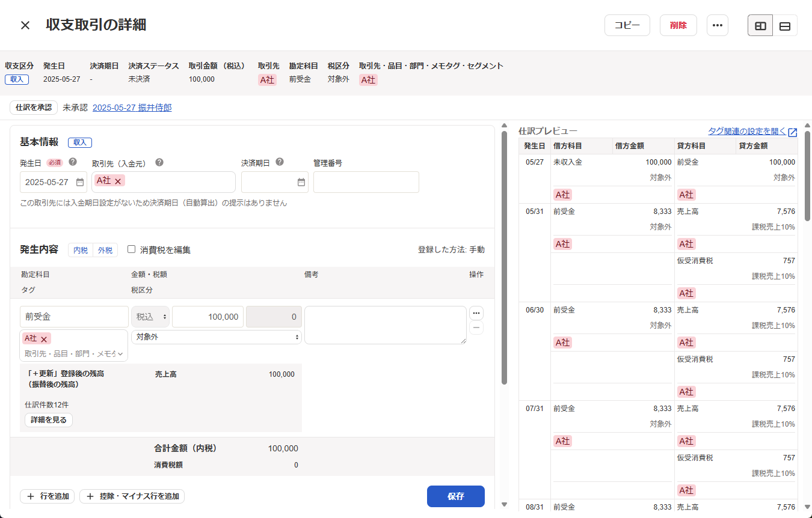
Task: Expand the 取引先・品目・部門・メモタグ selector
Action: pyautogui.click(x=74, y=354)
